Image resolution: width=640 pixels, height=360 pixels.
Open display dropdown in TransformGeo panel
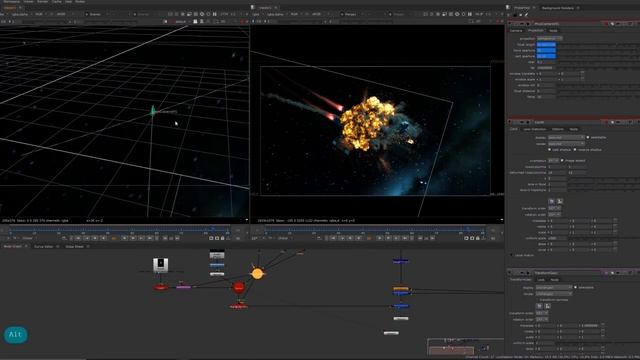point(554,287)
